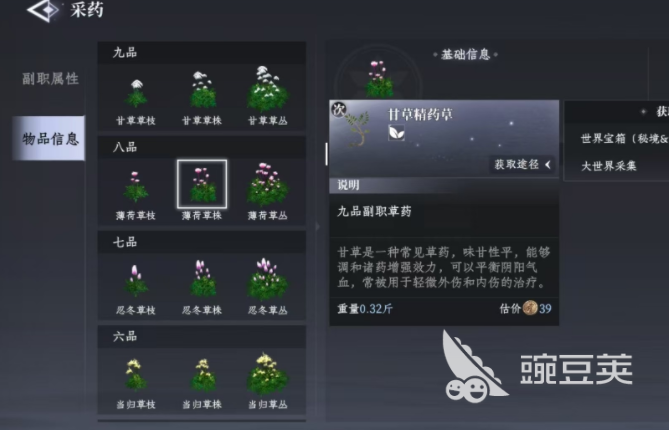Click the 甘草精药草 item thumbnail
Screen dimensions: 669x430
click(356, 126)
